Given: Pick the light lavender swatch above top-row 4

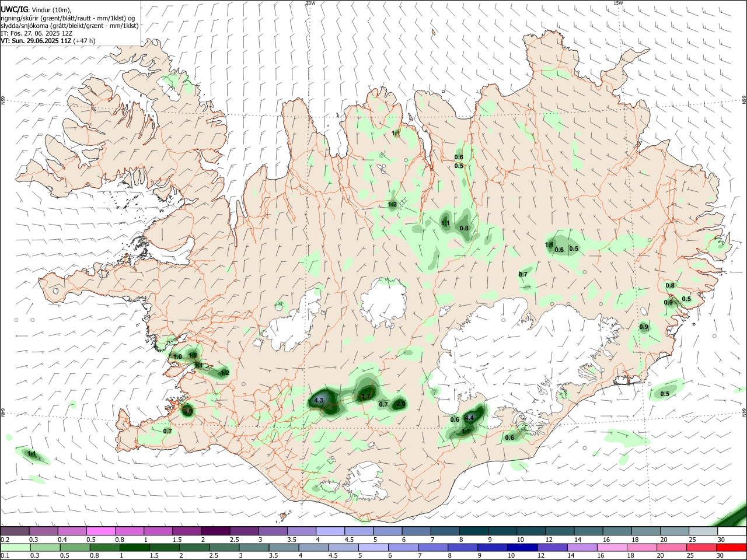Looking at the screenshot, I should click(x=330, y=531).
